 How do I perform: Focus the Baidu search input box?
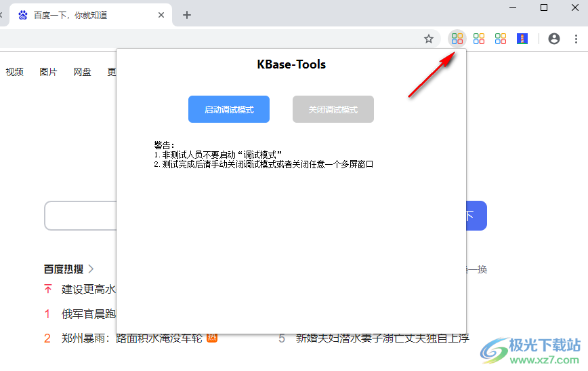81,216
